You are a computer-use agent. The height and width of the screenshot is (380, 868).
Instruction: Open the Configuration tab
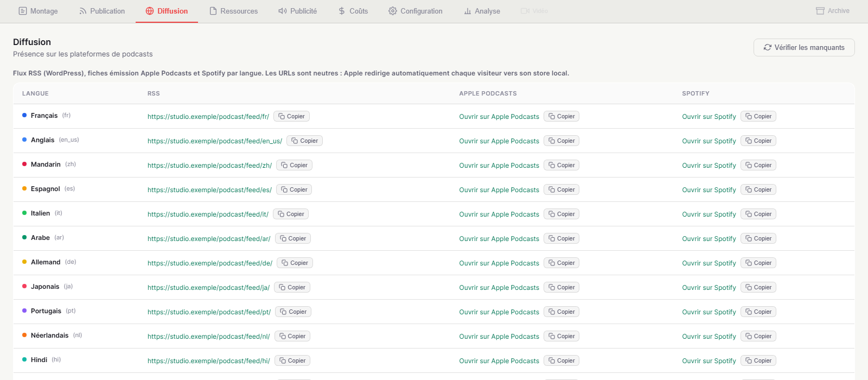coord(415,11)
